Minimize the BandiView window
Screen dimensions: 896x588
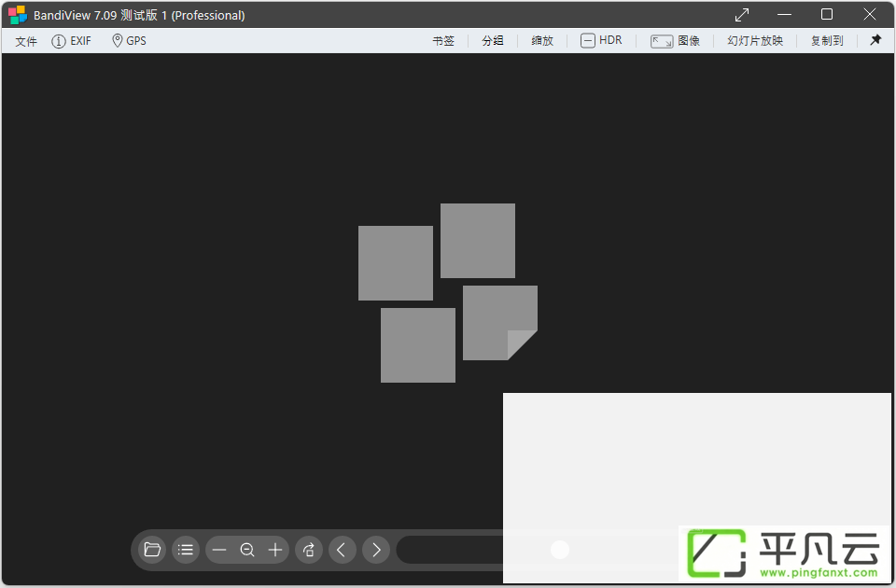[x=785, y=14]
